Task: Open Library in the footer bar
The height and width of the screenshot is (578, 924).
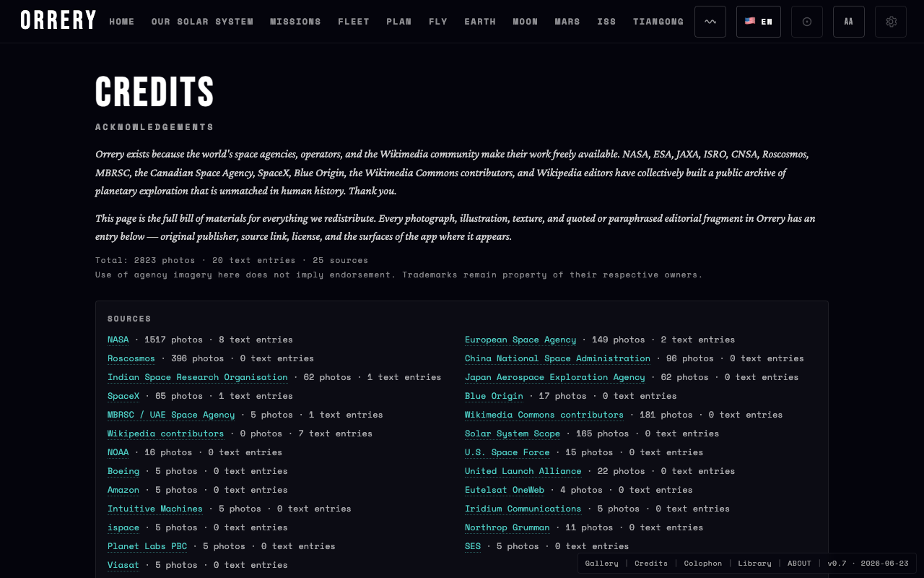Action: tap(755, 564)
